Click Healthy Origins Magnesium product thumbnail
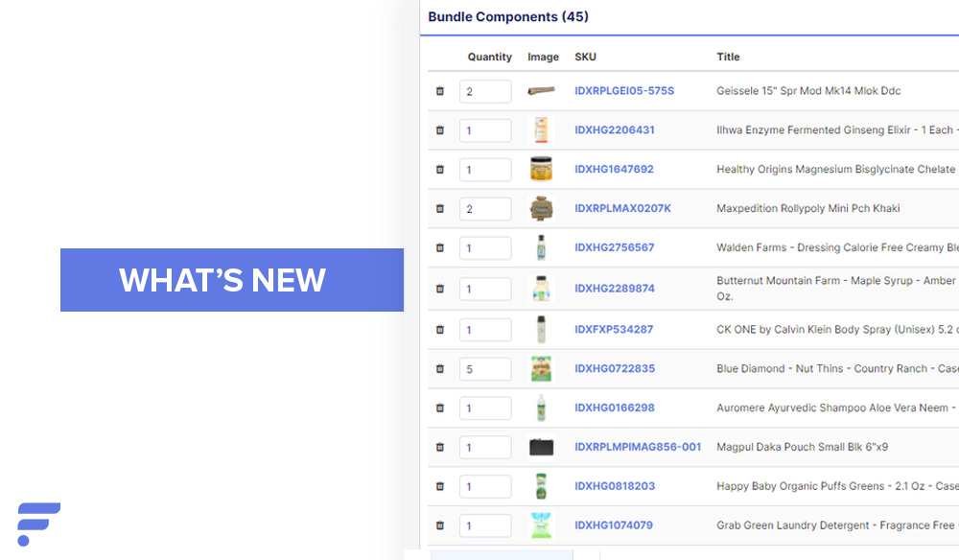This screenshot has width=959, height=560. [x=542, y=170]
